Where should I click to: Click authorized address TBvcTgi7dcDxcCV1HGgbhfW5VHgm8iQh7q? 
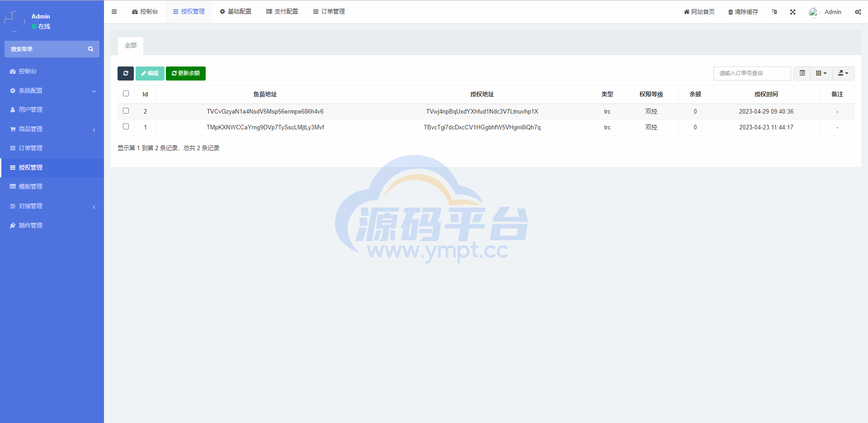[482, 127]
